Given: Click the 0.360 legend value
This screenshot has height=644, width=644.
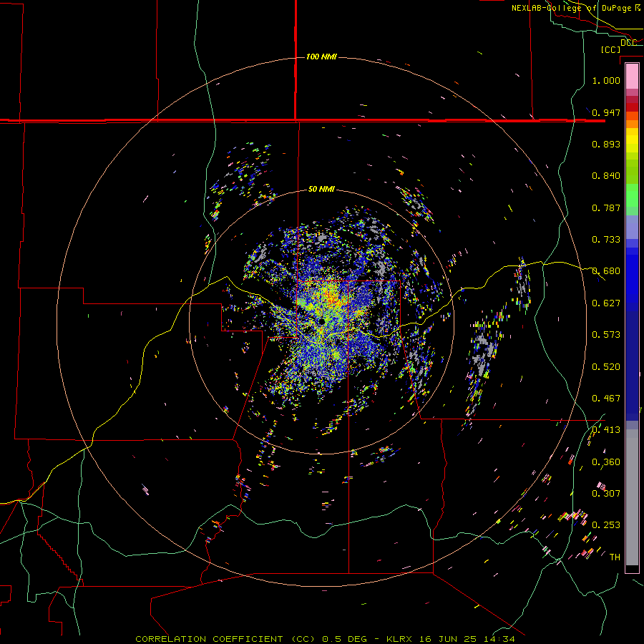Looking at the screenshot, I should [606, 462].
